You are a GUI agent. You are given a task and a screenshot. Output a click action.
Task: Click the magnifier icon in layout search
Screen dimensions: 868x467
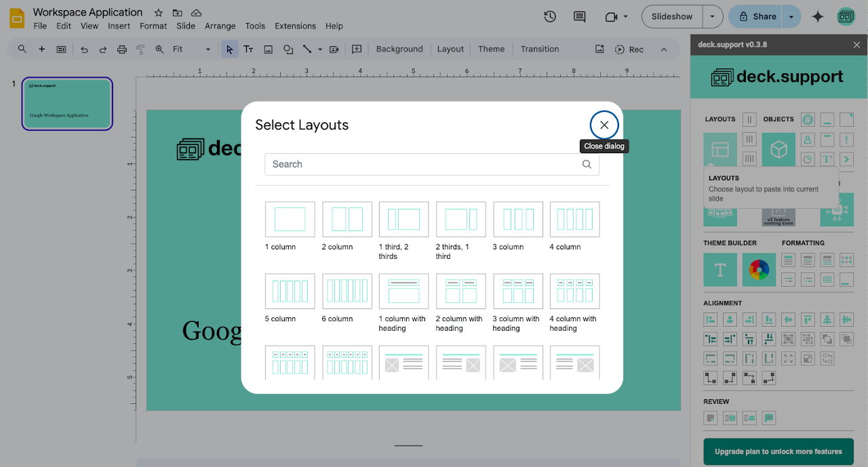point(587,164)
